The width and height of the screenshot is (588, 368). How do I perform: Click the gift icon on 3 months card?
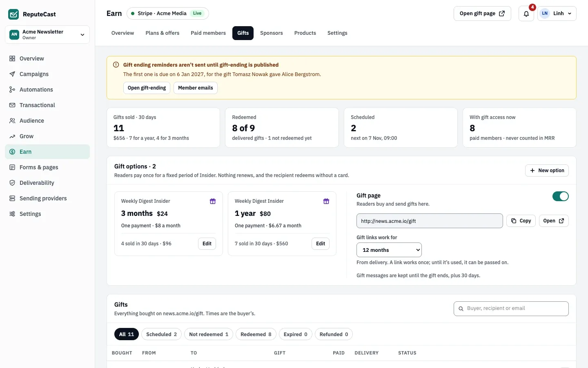pyautogui.click(x=213, y=201)
